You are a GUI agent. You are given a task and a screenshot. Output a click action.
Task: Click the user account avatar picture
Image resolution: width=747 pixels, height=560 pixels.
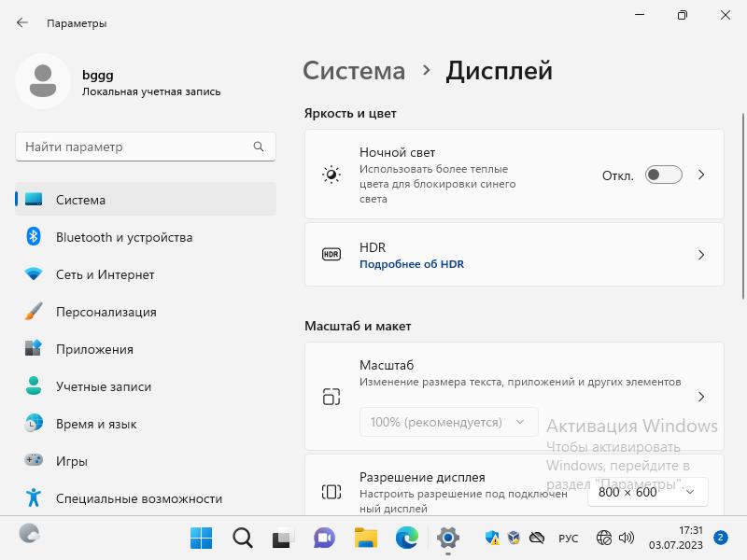point(43,81)
